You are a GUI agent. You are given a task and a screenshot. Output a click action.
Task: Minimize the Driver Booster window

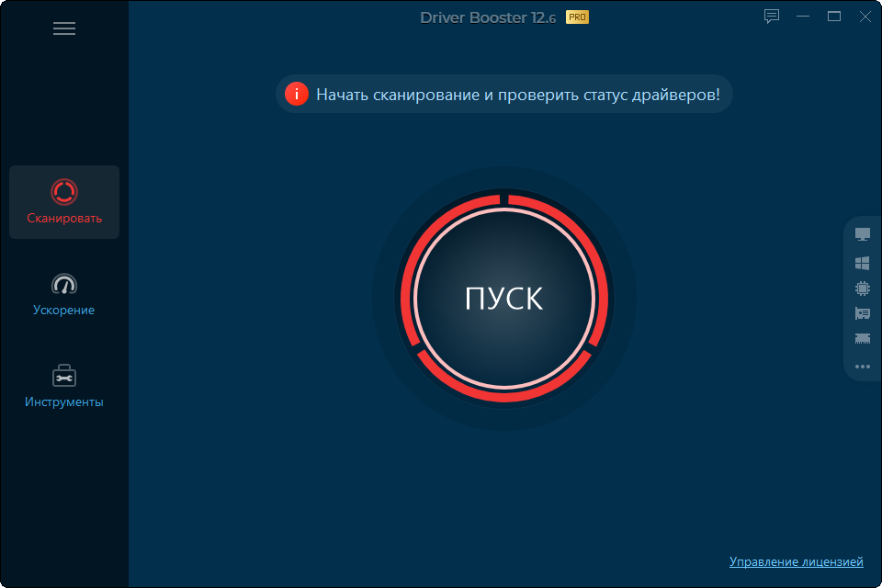803,17
